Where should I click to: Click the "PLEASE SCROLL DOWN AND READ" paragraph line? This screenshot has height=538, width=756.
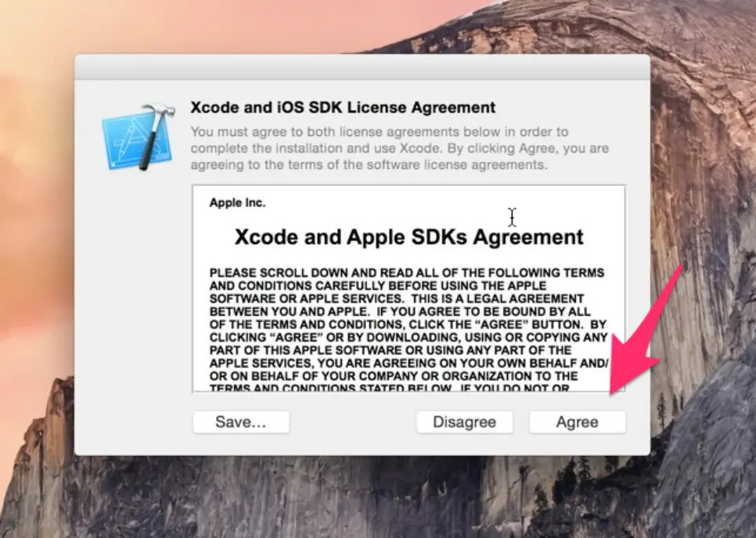pos(407,273)
